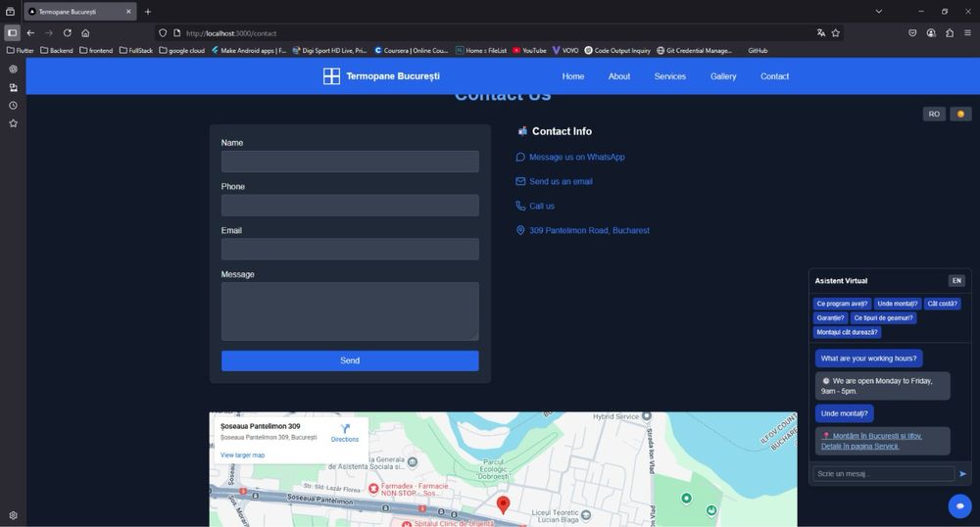Screen dimensions: 980x527
Task: Open sidebar settings gear icon
Action: [x=13, y=516]
